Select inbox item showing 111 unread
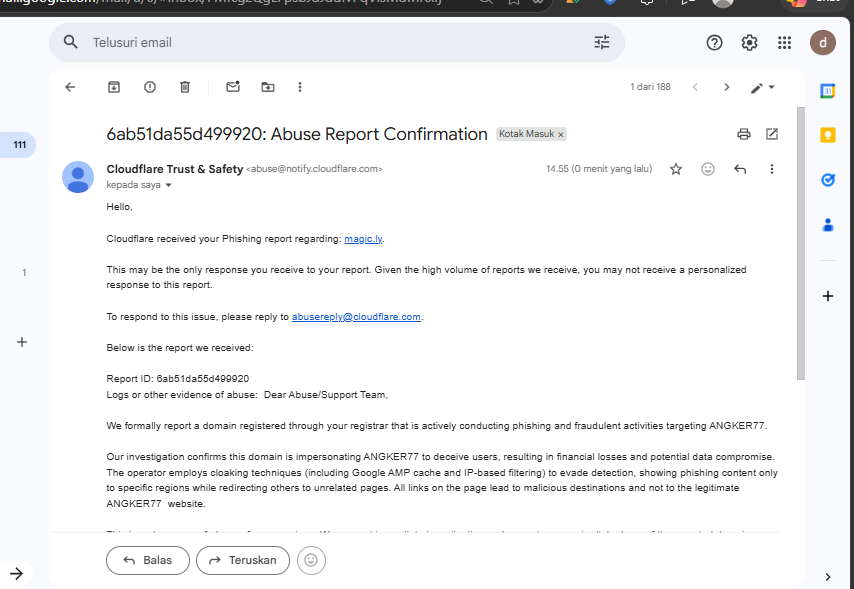Image resolution: width=854 pixels, height=589 pixels. [x=18, y=145]
